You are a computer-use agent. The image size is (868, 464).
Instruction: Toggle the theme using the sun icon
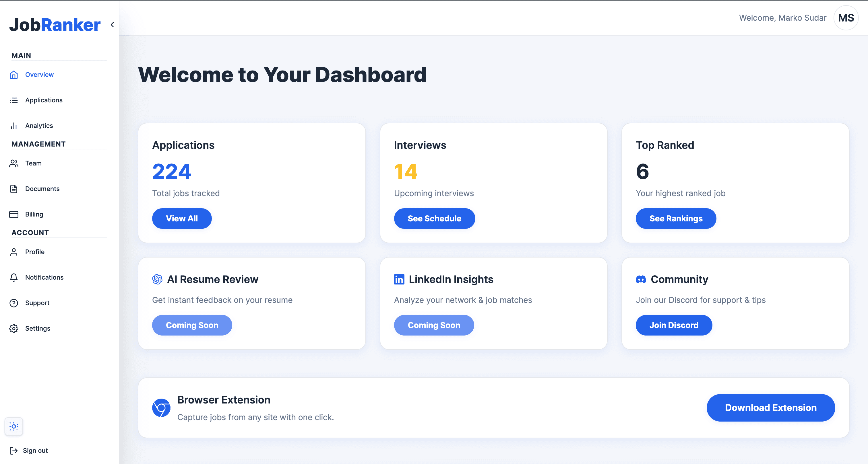pos(13,426)
